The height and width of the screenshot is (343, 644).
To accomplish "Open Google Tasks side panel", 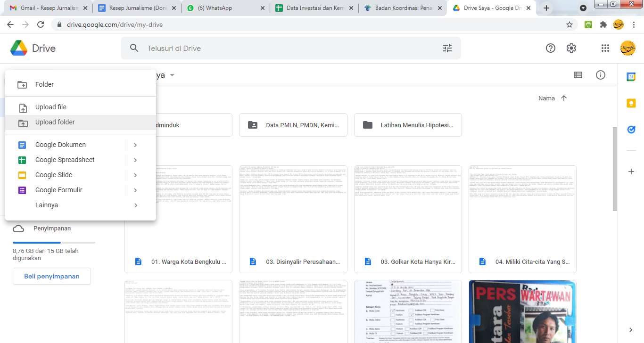I will tap(631, 130).
